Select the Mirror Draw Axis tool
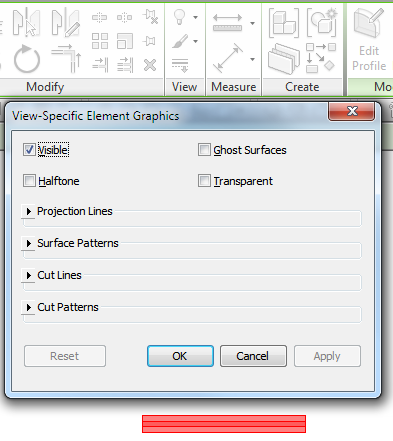The image size is (393, 441). 66,22
